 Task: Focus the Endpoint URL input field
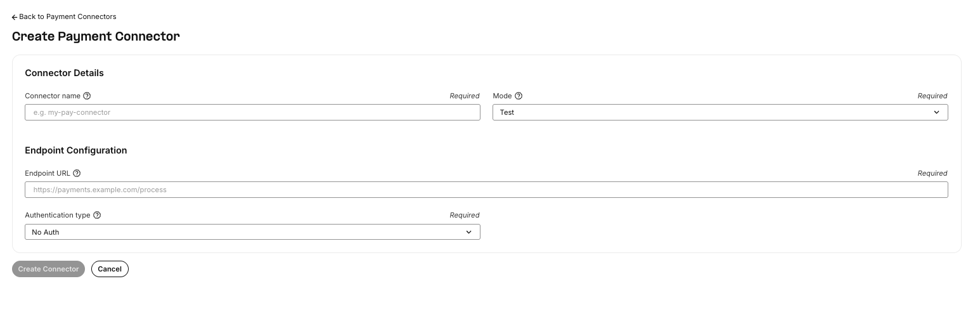[x=486, y=190]
